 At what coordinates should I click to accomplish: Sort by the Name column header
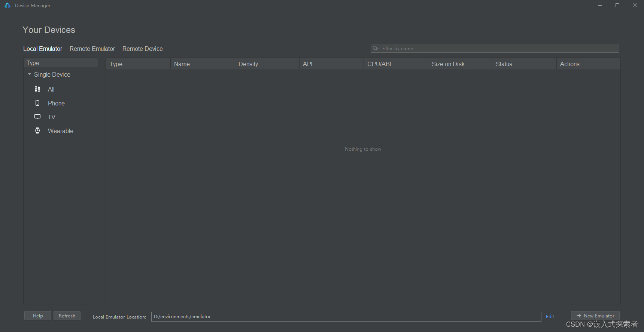point(203,64)
